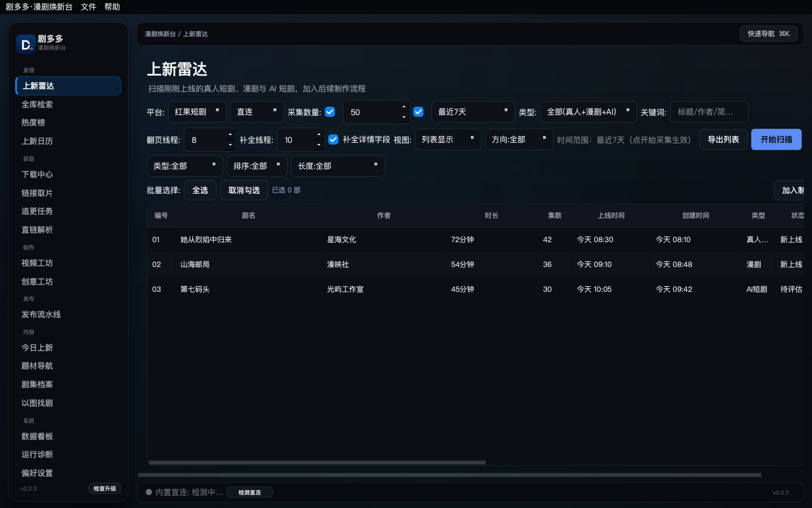Open the 排序:全部 filter dropdown

[x=257, y=166]
